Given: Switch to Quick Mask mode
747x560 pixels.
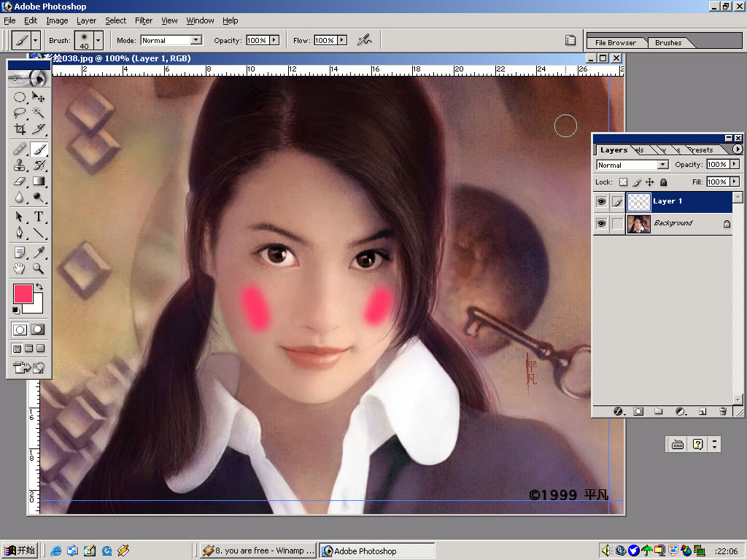Looking at the screenshot, I should pyautogui.click(x=38, y=330).
